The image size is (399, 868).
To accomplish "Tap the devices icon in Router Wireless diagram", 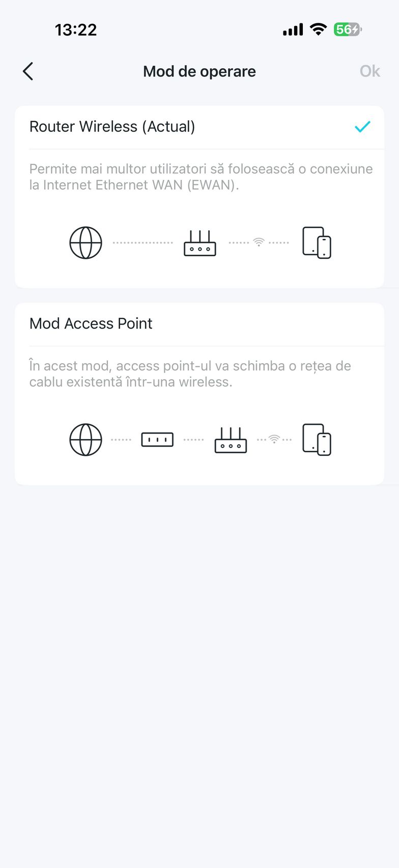I will [317, 242].
